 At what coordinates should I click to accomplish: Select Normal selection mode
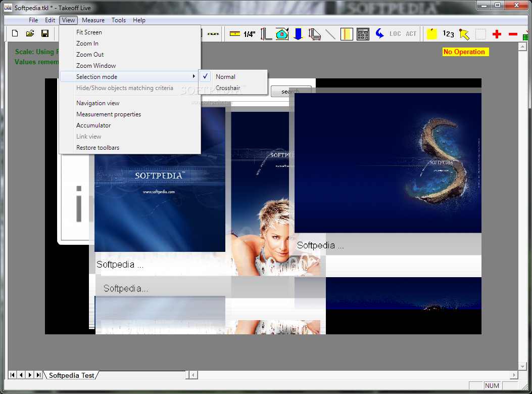coord(234,77)
